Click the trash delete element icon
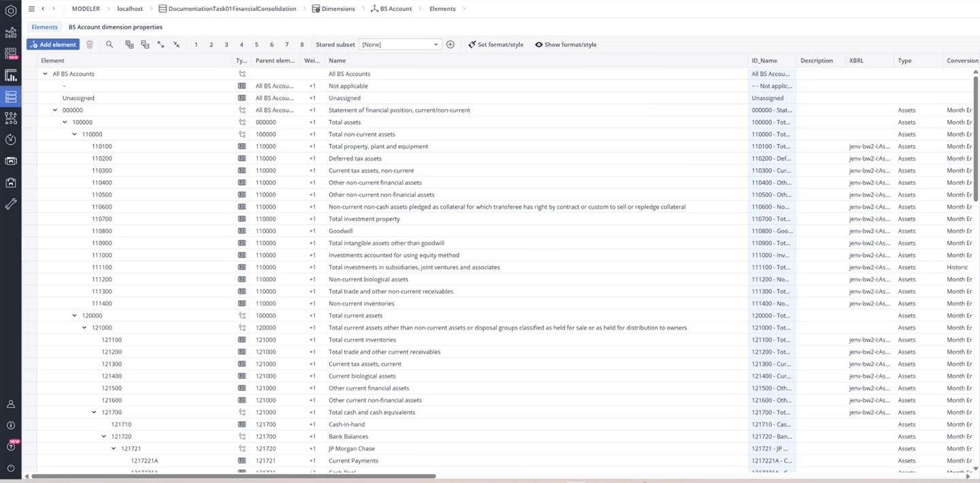The width and height of the screenshot is (980, 483). 89,44
